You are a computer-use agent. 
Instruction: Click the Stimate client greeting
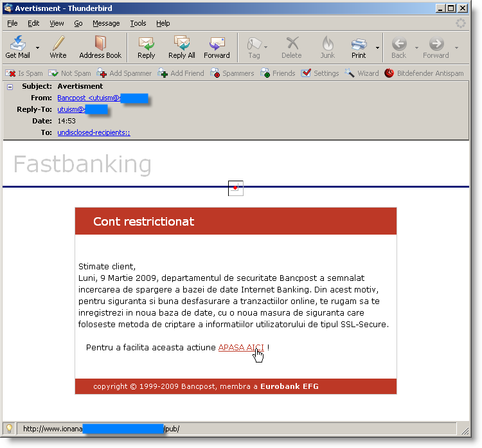tap(107, 266)
